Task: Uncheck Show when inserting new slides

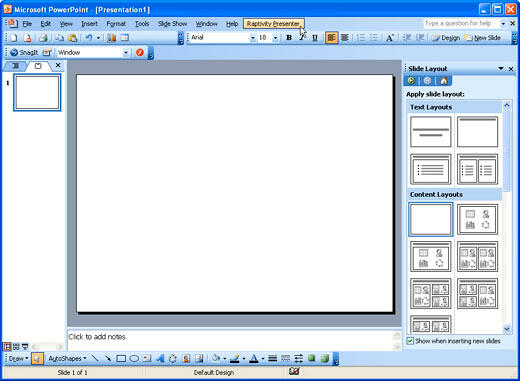Action: click(x=410, y=341)
